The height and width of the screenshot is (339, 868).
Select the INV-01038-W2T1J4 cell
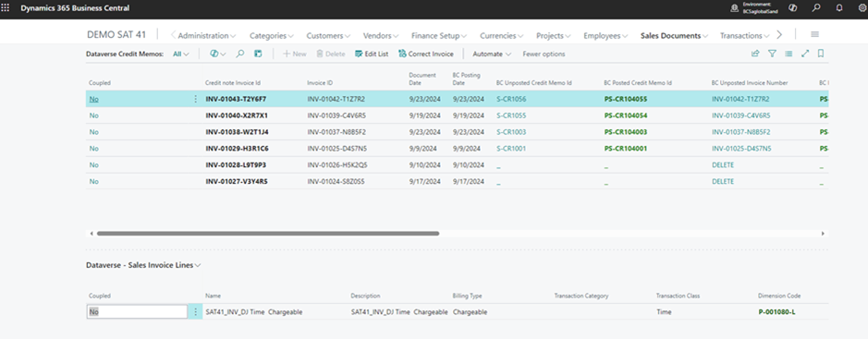tap(237, 132)
